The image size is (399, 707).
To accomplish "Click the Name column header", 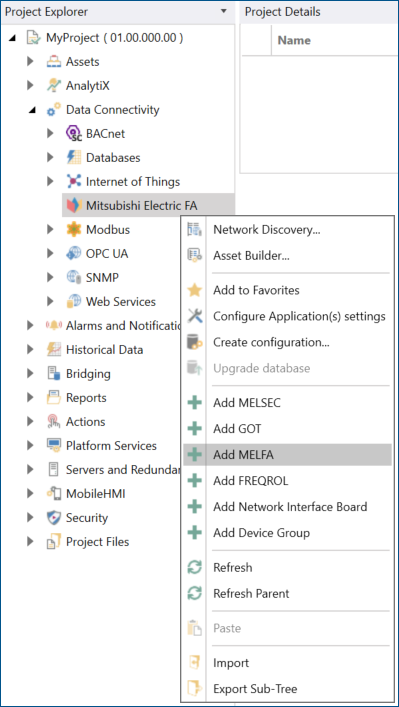I will pyautogui.click(x=294, y=41).
